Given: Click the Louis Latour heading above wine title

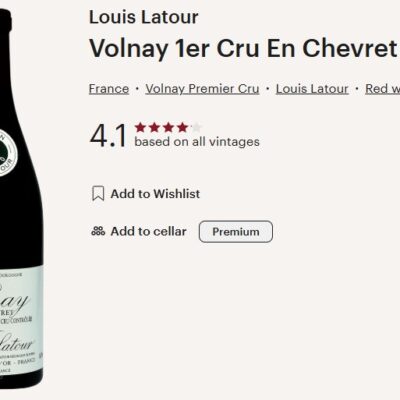Looking at the screenshot, I should [144, 17].
